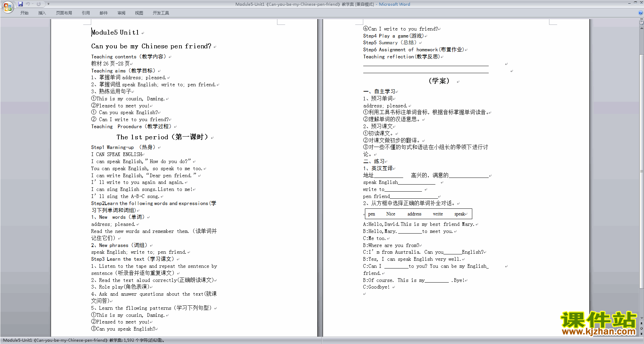Select the 邮件 ribbon tab
Viewport: 644px width, 344px height.
click(104, 13)
